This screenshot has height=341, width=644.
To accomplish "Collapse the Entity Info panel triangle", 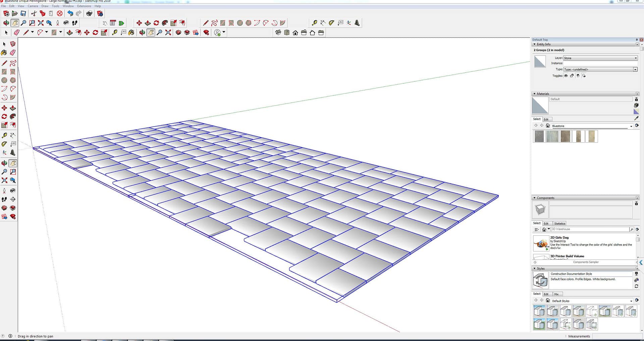I will (534, 44).
